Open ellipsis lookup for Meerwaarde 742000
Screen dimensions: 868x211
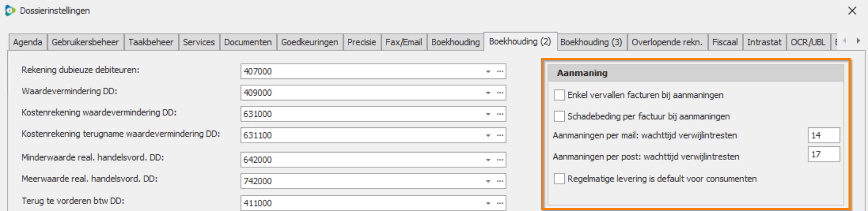(500, 181)
